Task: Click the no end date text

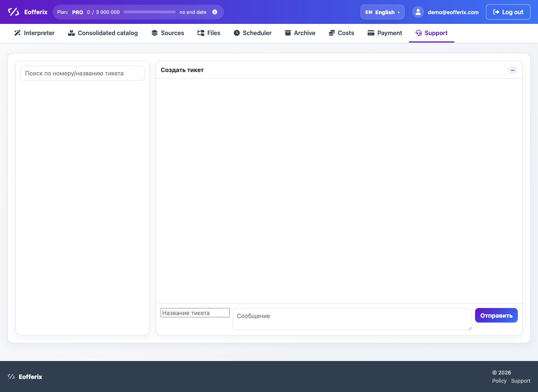Action: click(x=193, y=12)
